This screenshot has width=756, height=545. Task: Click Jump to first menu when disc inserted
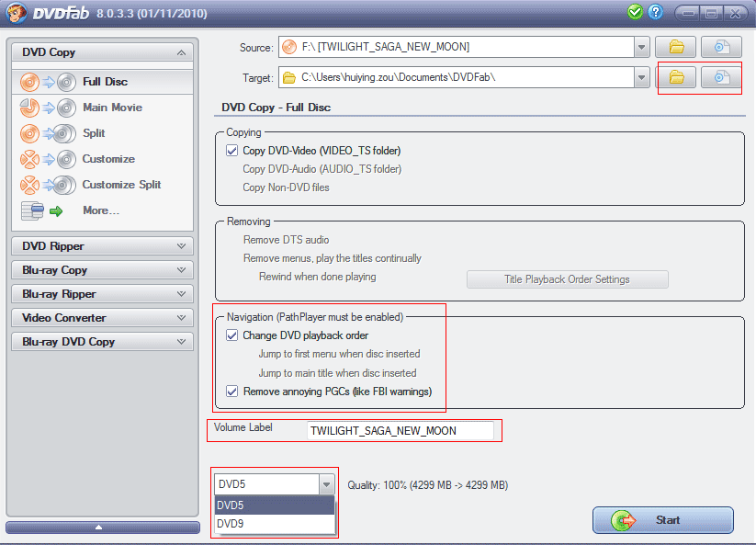tap(340, 354)
